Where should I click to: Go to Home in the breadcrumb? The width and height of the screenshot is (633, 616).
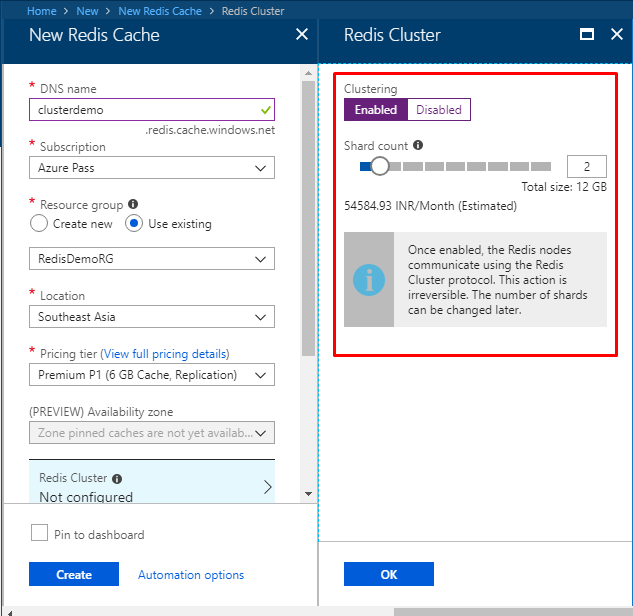(x=42, y=11)
